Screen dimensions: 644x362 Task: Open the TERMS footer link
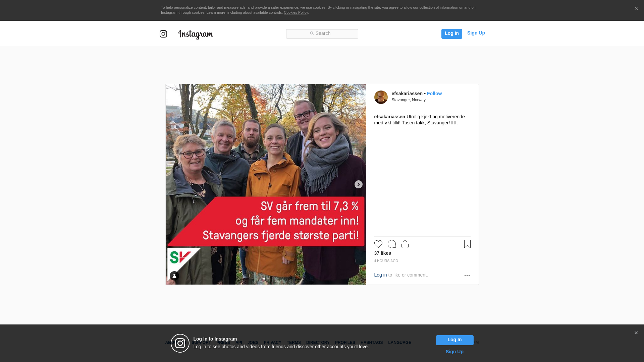(x=294, y=343)
